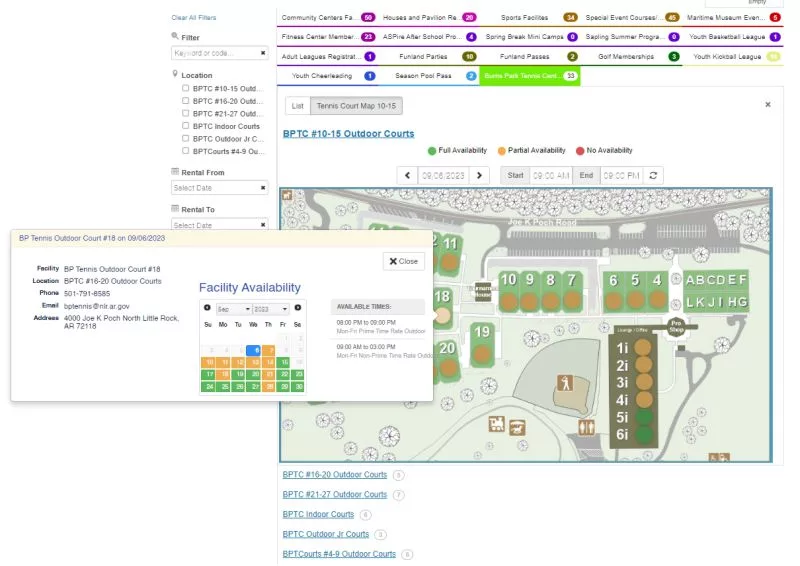Click the Filter keyword or code field
Viewport: 800px width, 566px height.
215,53
